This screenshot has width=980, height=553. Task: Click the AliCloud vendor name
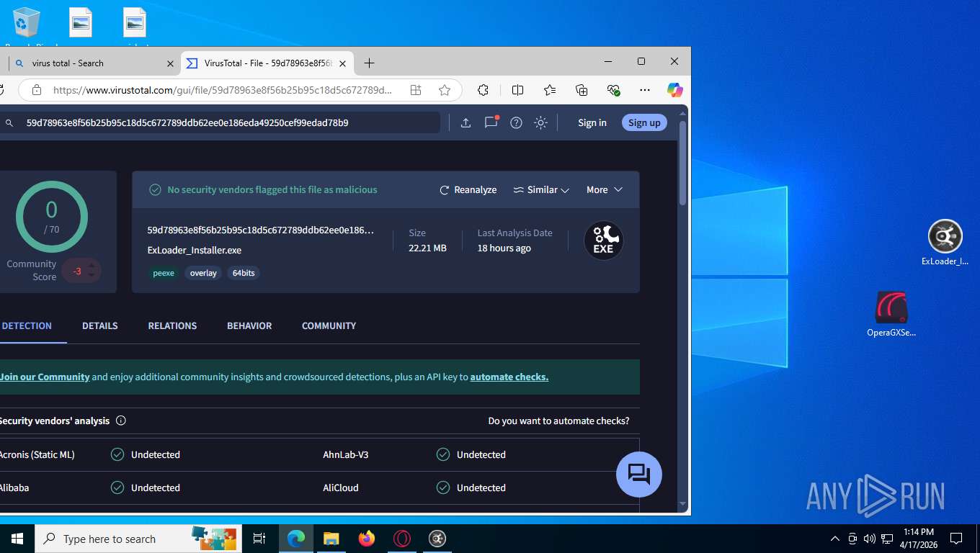click(x=341, y=487)
